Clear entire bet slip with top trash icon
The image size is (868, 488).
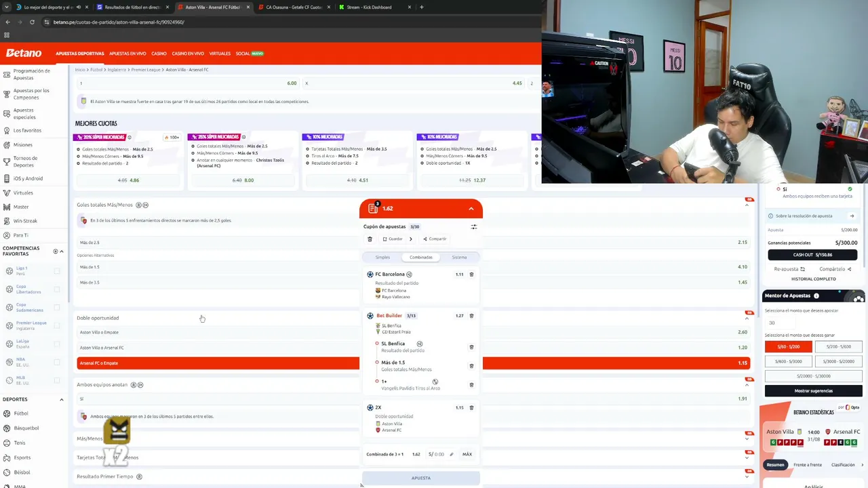point(370,239)
